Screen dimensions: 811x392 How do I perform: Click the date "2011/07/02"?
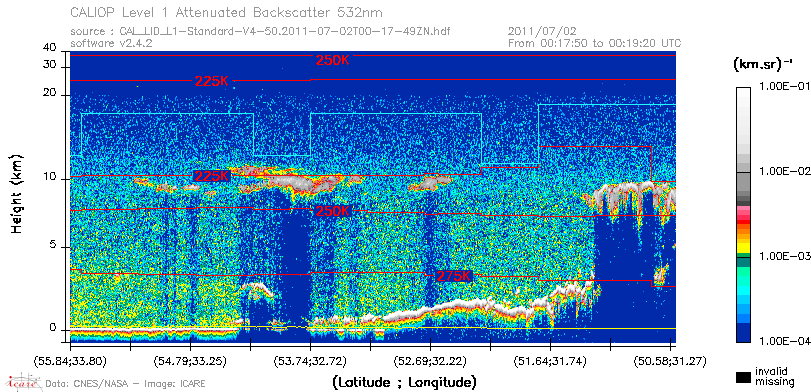pos(543,32)
